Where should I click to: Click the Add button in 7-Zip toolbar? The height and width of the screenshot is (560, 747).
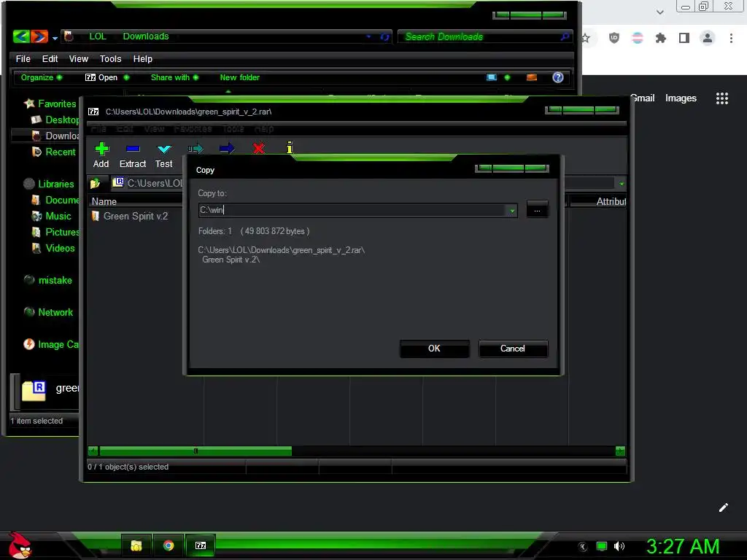(101, 155)
